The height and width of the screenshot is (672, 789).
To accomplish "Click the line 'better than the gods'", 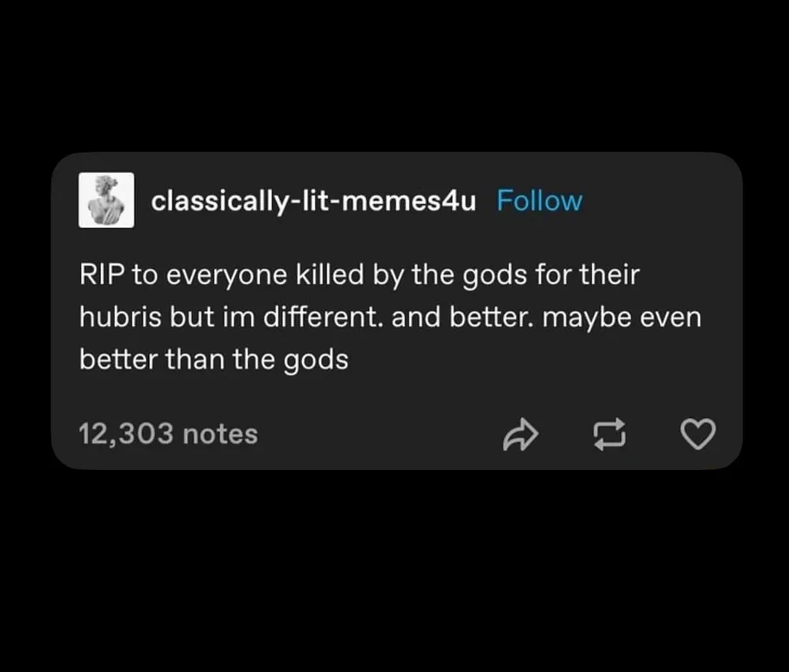I will click(x=214, y=360).
